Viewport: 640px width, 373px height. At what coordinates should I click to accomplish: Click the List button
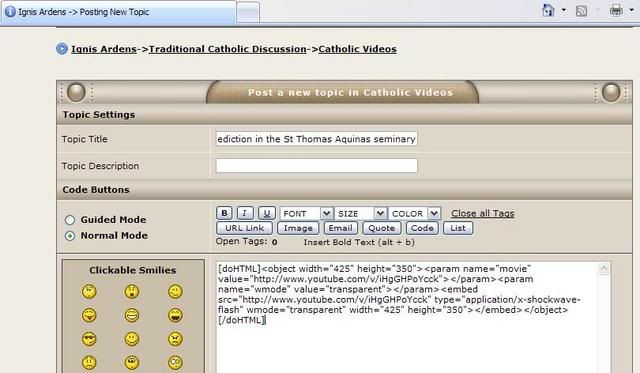point(458,228)
